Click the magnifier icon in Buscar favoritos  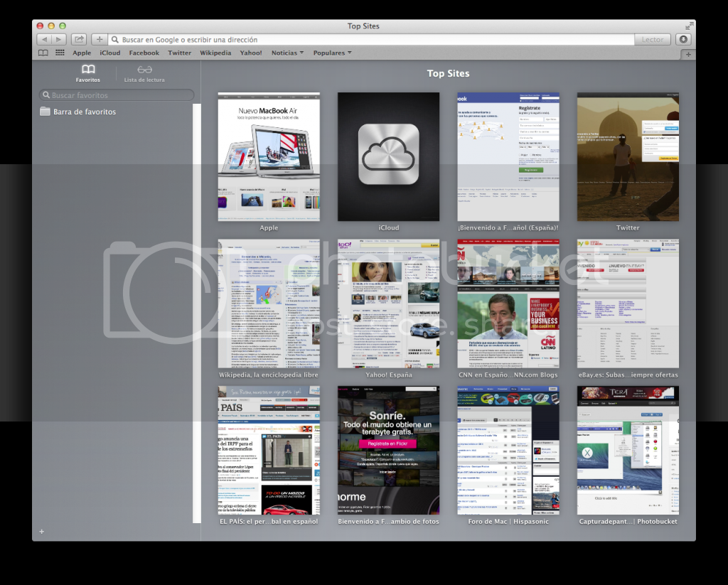(x=46, y=95)
